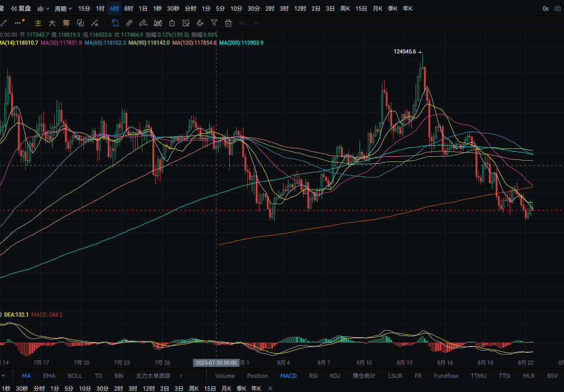Screen dimensions: 564x392
Task: Select the trend line drawing tool
Action: (x=4, y=23)
